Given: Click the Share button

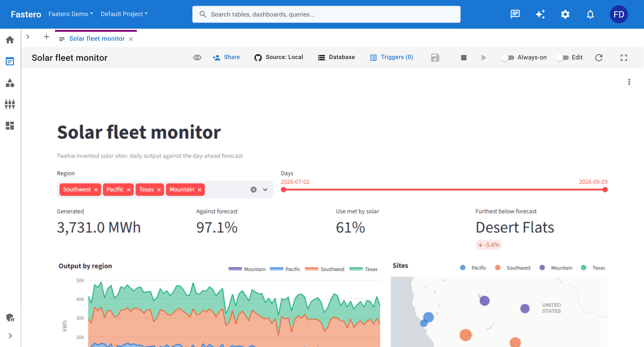Looking at the screenshot, I should click(x=226, y=57).
